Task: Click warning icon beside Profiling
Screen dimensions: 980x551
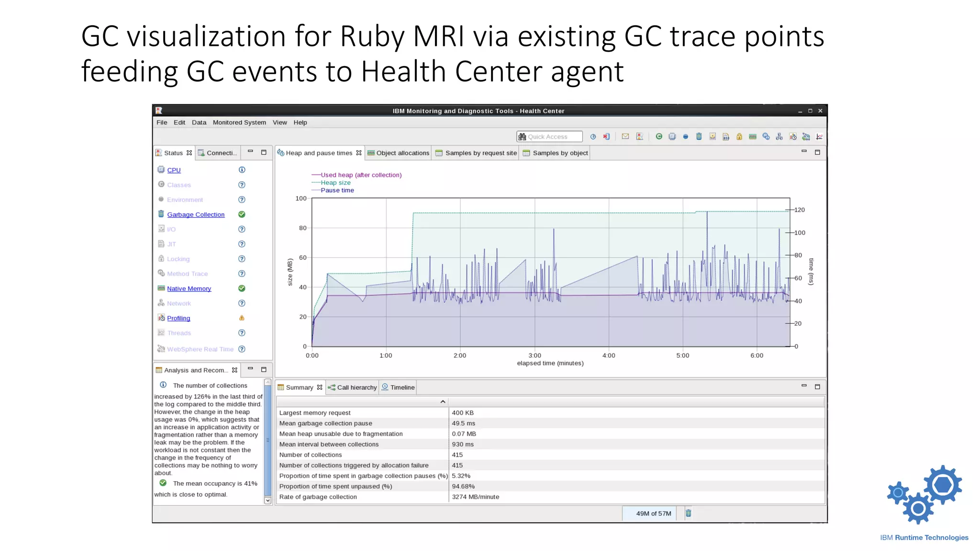Action: click(242, 318)
